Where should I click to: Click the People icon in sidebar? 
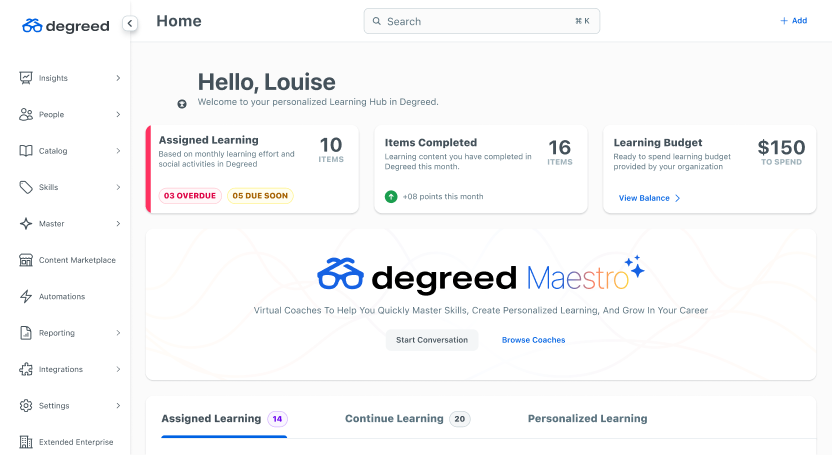[x=25, y=115]
